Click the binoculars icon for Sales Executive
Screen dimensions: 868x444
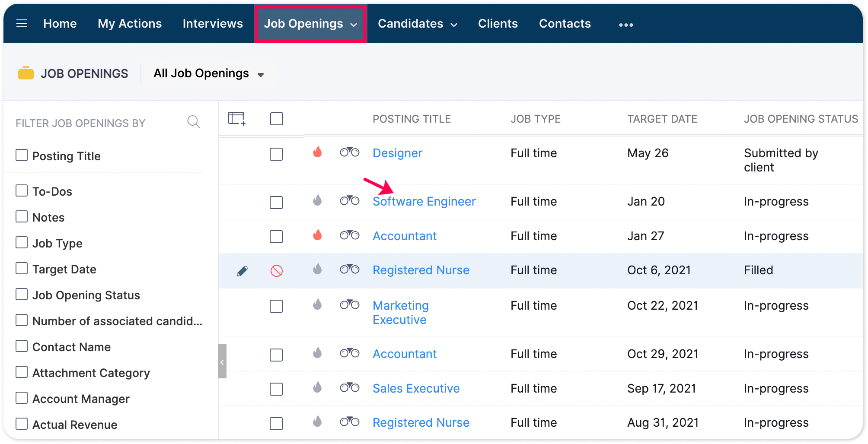350,387
